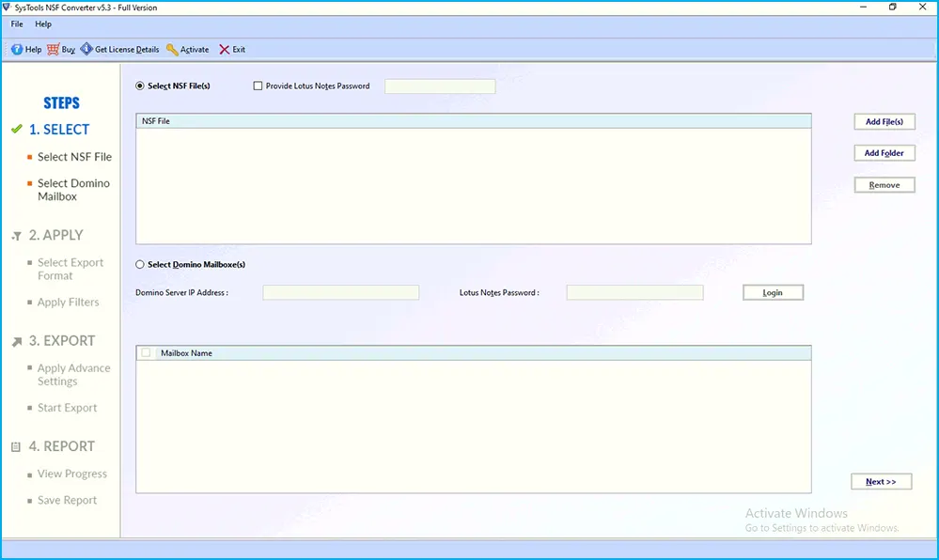This screenshot has width=939, height=560.
Task: Click the '1. SELECT' heading
Action: [59, 130]
